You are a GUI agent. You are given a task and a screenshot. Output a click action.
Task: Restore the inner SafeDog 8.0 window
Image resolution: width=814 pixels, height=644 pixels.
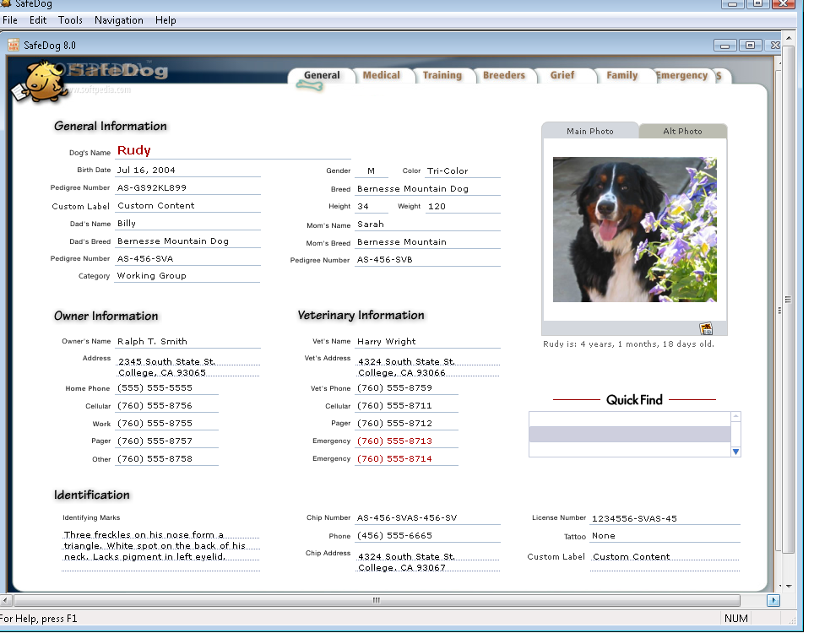coord(750,45)
